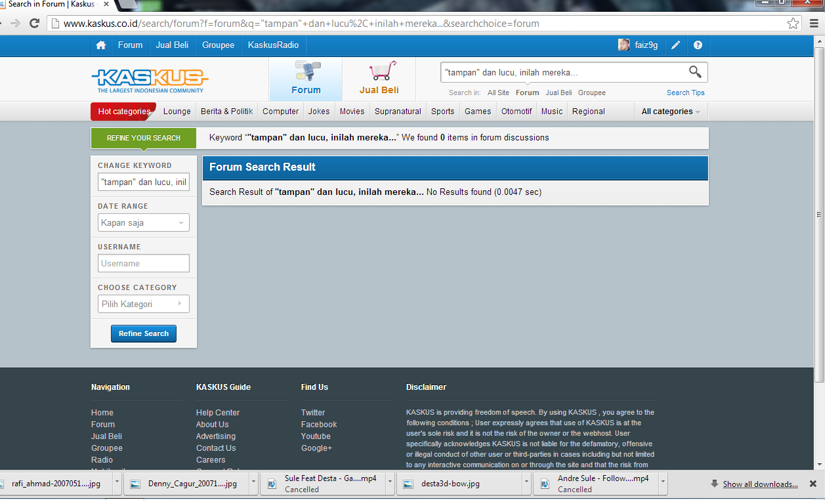Click the faiz9g profile avatar

point(624,45)
